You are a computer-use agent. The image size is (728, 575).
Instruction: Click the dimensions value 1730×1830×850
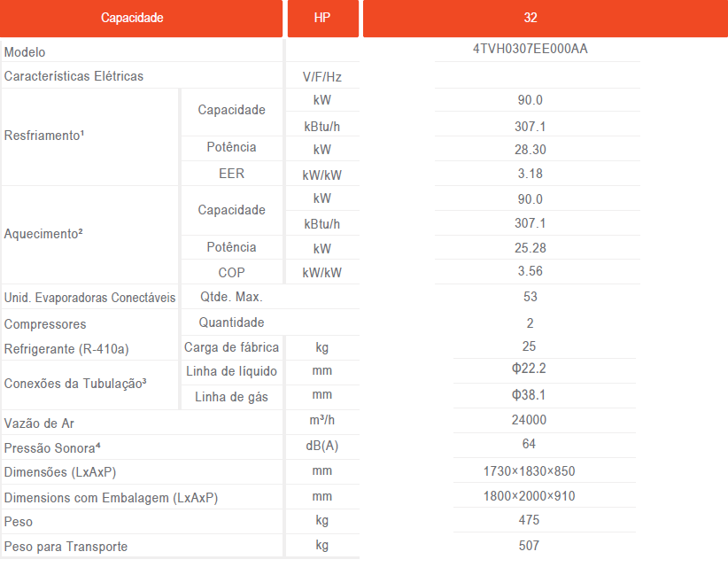[530, 471]
